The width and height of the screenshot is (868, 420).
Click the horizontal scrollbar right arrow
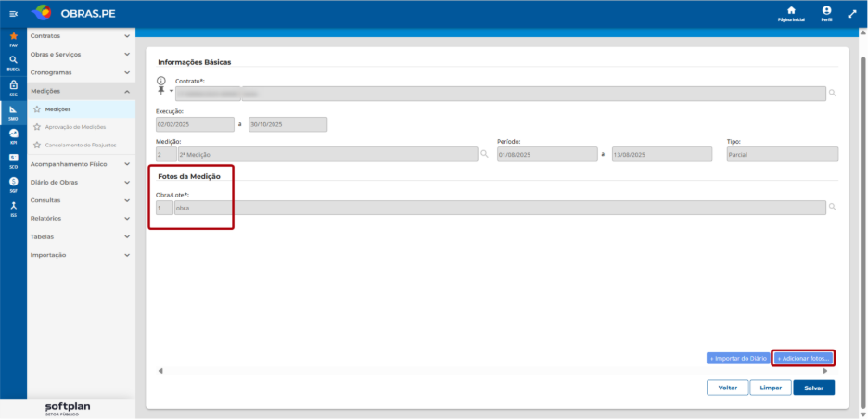click(824, 371)
